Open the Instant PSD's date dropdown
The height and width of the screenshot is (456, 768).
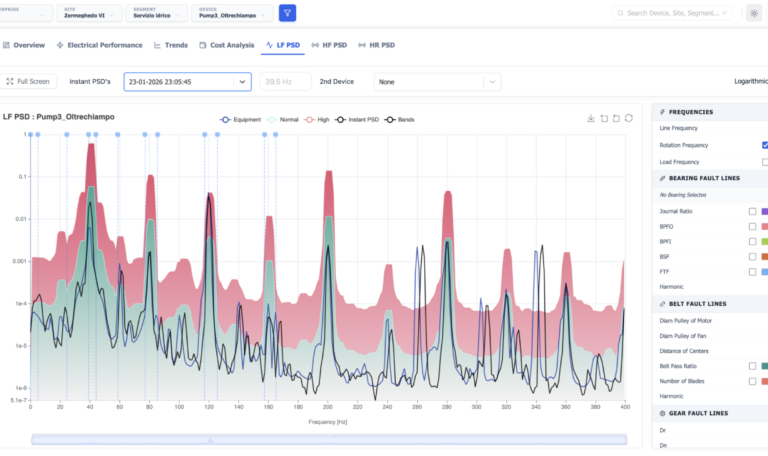tap(188, 82)
